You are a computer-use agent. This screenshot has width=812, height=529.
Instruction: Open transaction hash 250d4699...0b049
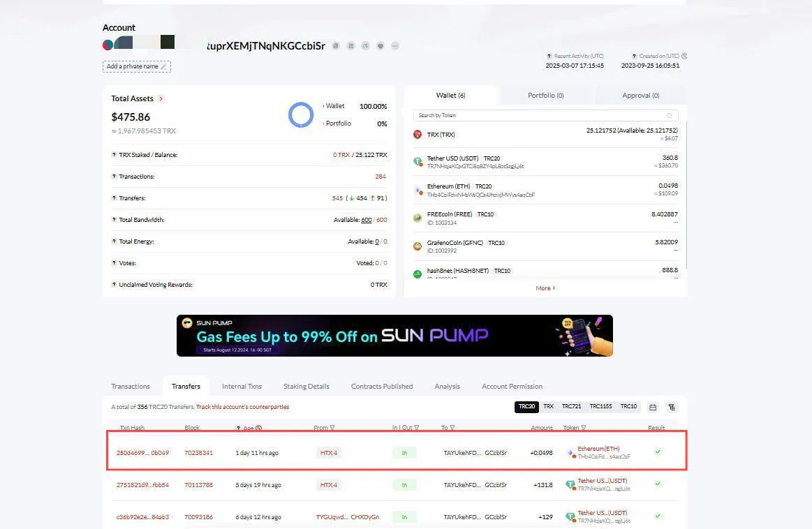point(142,452)
